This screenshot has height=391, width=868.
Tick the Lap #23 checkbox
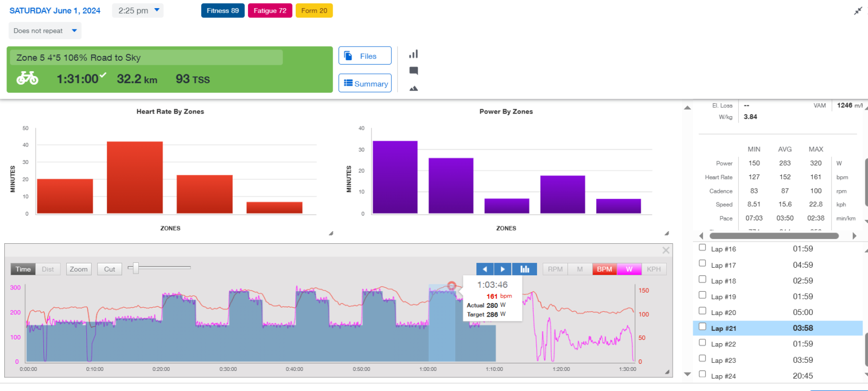(703, 358)
